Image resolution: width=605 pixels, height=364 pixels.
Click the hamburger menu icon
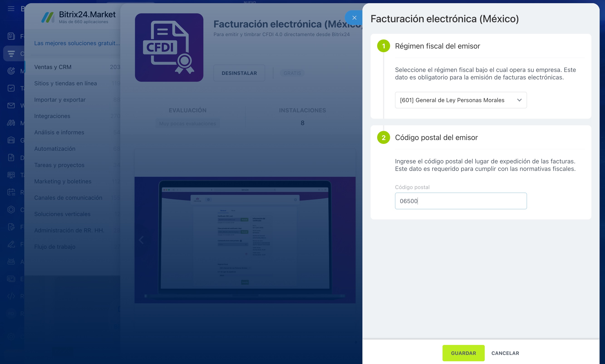point(11,9)
